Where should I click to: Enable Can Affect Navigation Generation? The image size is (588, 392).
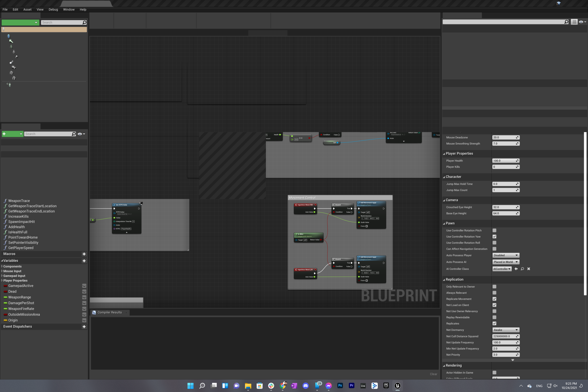tap(494, 249)
